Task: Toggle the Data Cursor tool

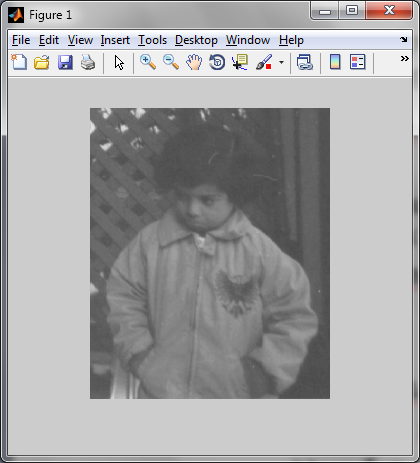Action: (240, 62)
